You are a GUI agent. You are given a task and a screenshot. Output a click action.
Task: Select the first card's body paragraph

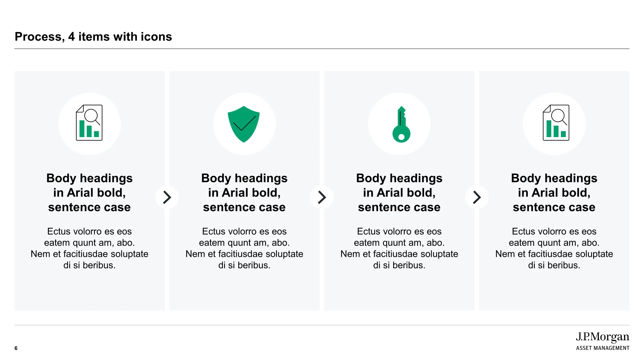point(90,248)
